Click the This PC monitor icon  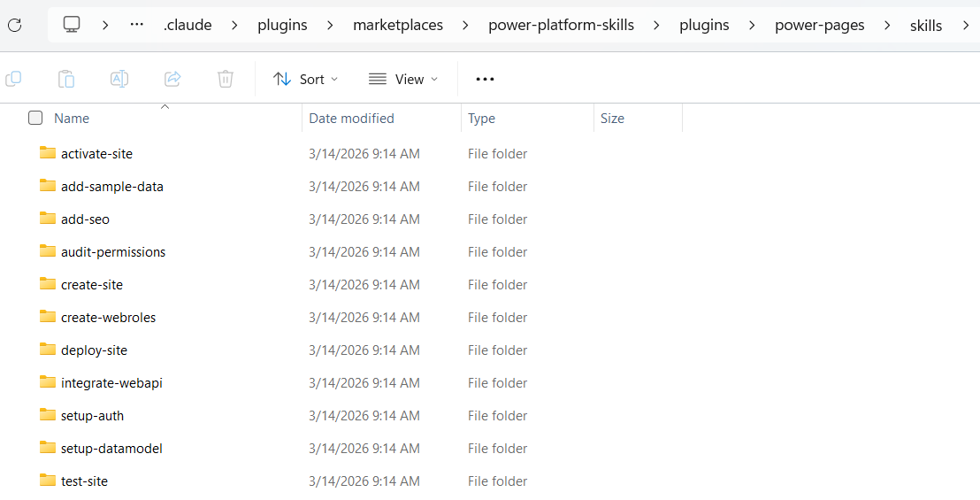coord(72,25)
